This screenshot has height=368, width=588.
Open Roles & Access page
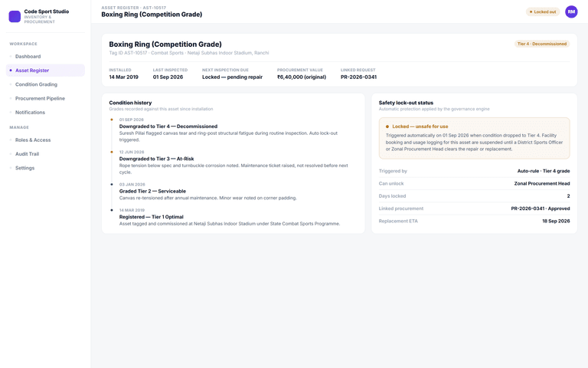tap(45, 140)
